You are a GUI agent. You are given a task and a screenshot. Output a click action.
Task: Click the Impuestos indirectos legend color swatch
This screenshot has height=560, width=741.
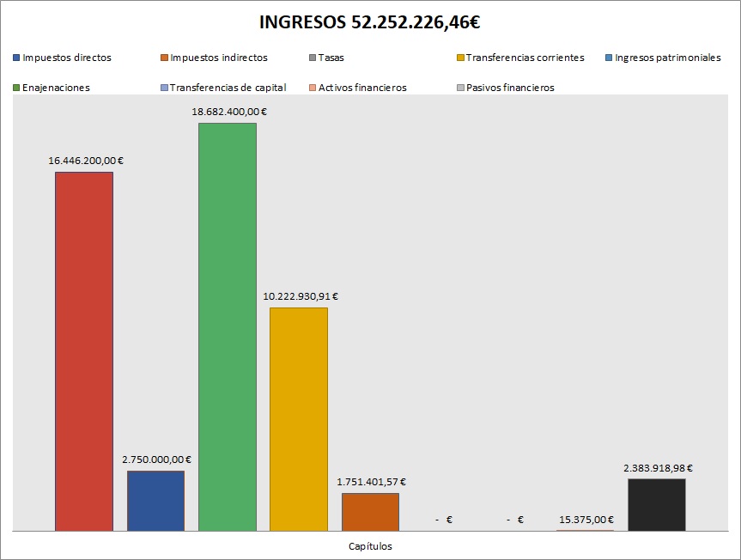164,58
